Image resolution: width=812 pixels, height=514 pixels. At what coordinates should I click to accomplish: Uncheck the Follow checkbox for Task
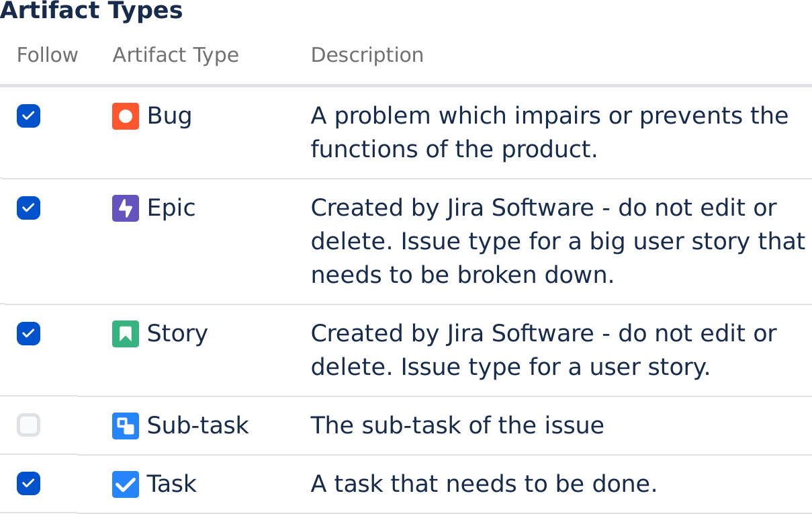(29, 484)
